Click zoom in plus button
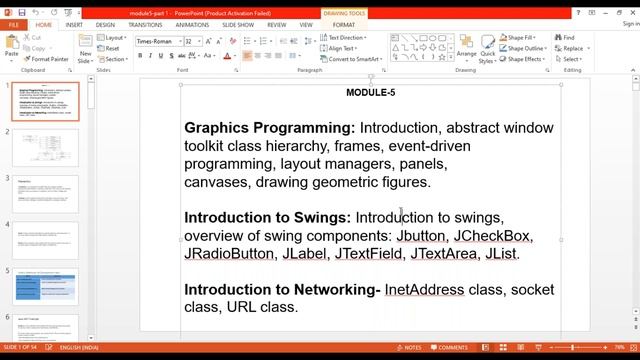Image resolution: width=640 pixels, height=360 pixels. pyautogui.click(x=605, y=347)
